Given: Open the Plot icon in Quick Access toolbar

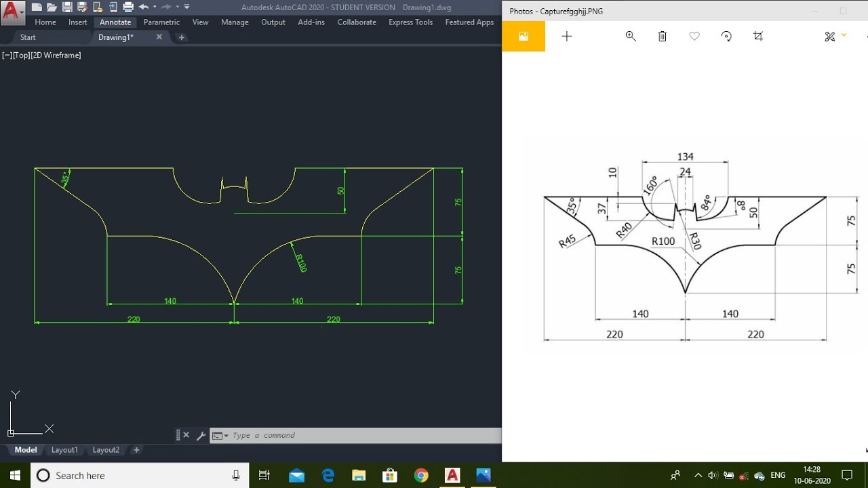Looking at the screenshot, I should (x=128, y=7).
